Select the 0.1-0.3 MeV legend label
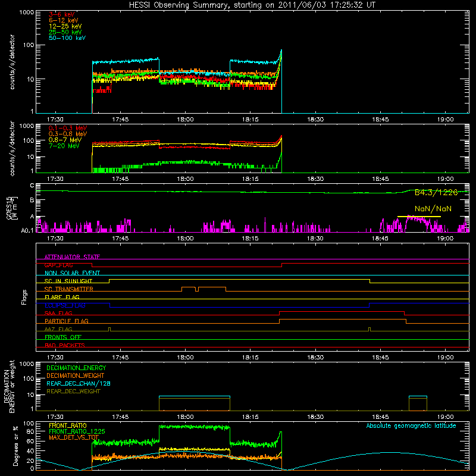 [x=68, y=128]
